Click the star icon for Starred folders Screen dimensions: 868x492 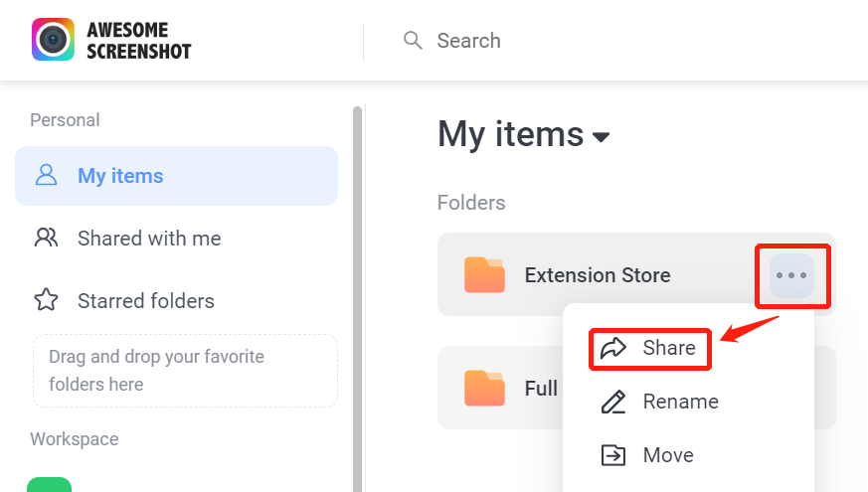[46, 300]
